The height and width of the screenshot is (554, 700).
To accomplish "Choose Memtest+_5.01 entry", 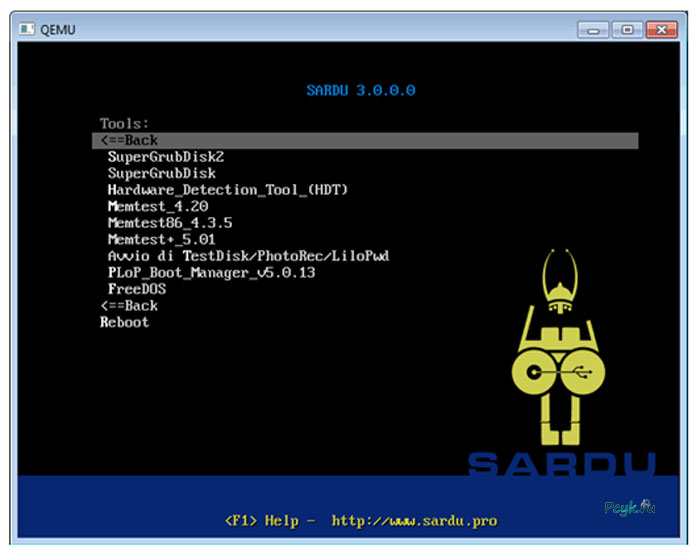I will point(162,240).
